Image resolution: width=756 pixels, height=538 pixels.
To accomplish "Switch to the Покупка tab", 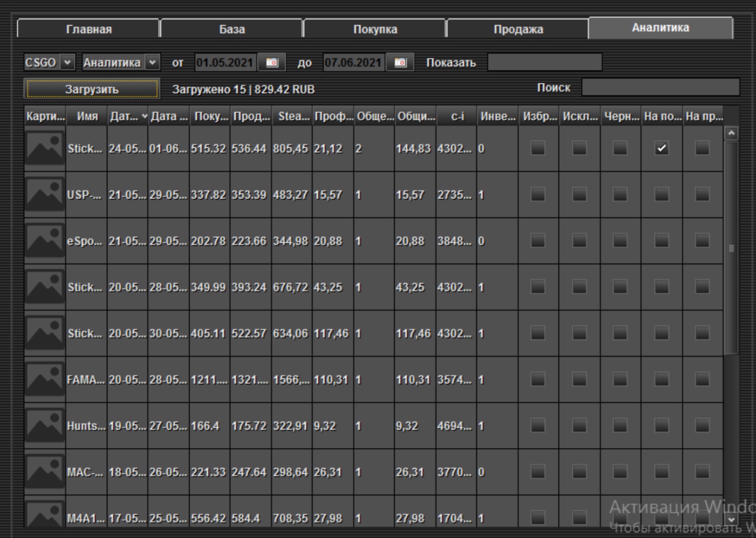I will pyautogui.click(x=375, y=29).
